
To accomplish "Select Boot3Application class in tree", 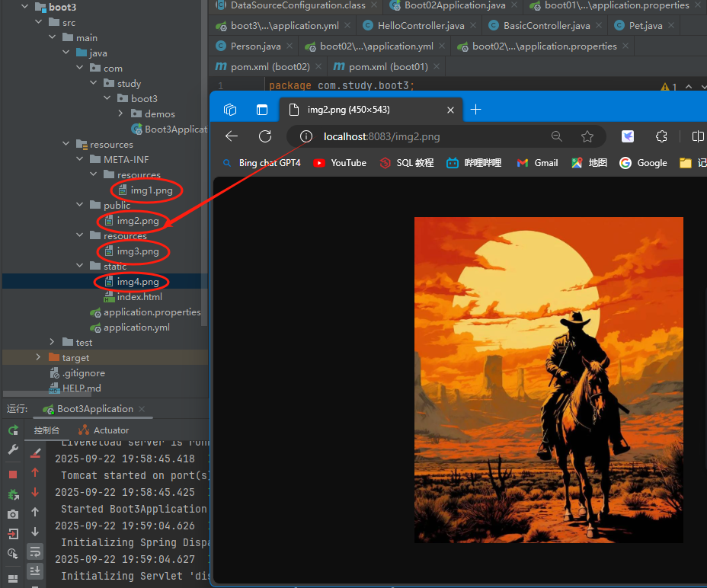I will (x=169, y=129).
